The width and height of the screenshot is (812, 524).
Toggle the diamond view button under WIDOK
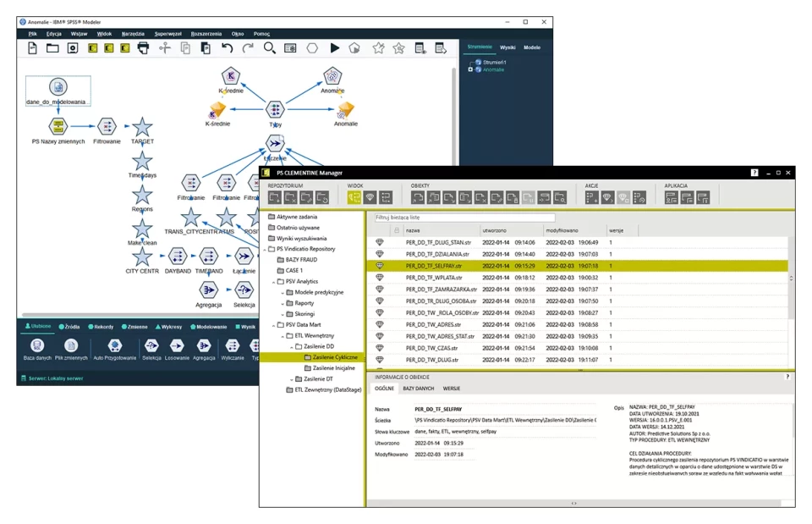tap(370, 197)
